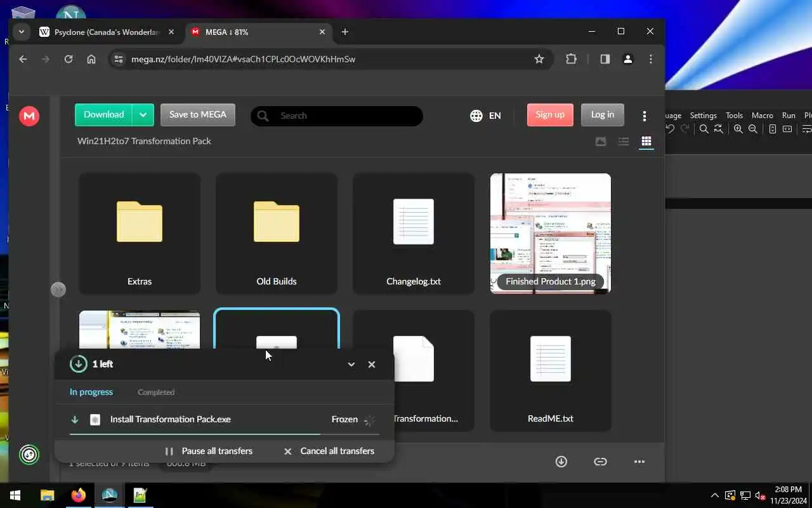Screen dimensions: 812x508
Task: Switch to grid view
Action: [x=646, y=142]
